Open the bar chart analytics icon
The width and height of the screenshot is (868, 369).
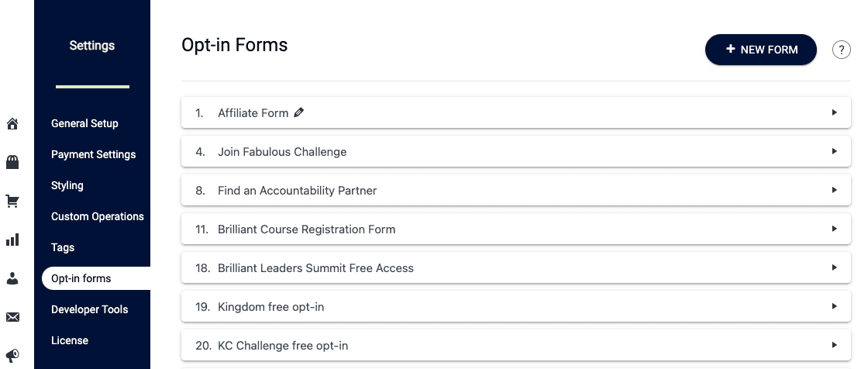[x=12, y=240]
